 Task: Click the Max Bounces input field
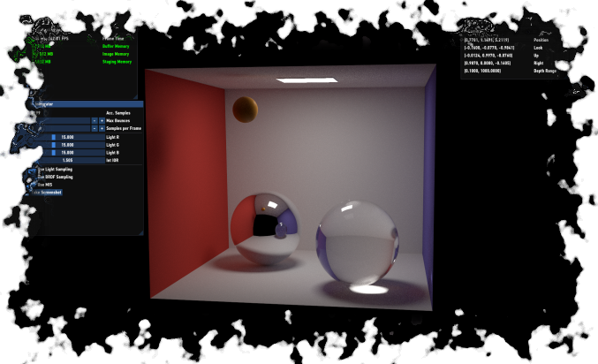[61, 120]
